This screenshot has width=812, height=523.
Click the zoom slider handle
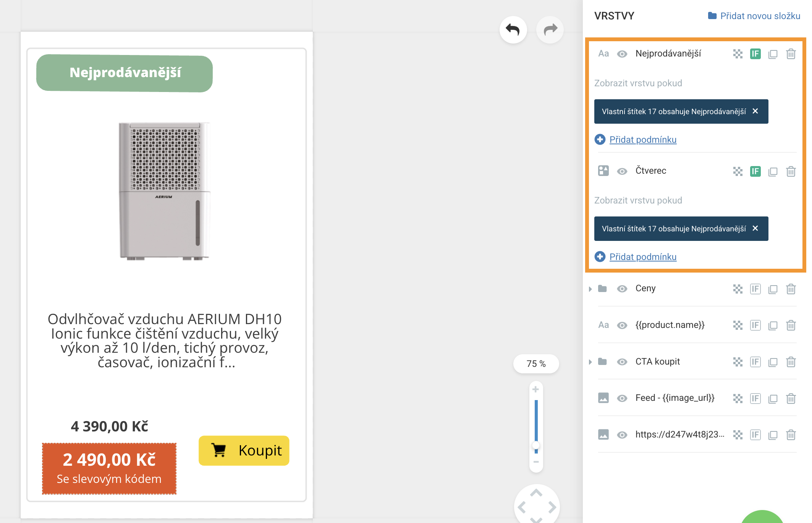click(x=536, y=446)
